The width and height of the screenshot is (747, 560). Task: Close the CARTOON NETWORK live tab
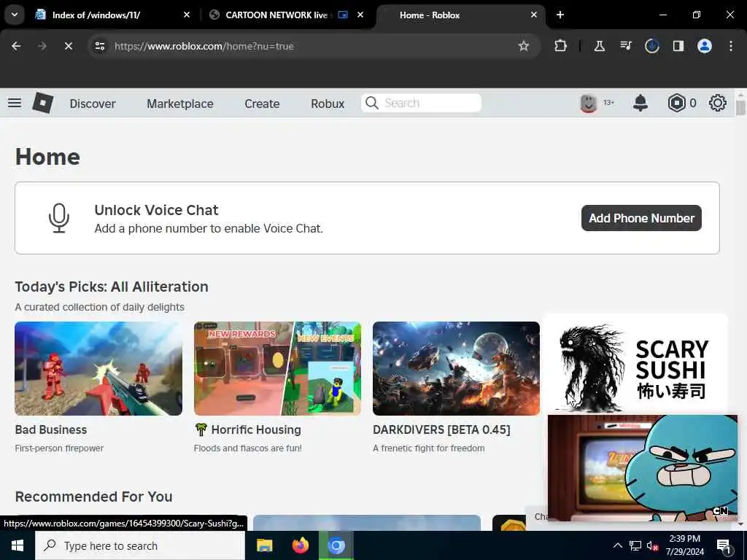360,15
